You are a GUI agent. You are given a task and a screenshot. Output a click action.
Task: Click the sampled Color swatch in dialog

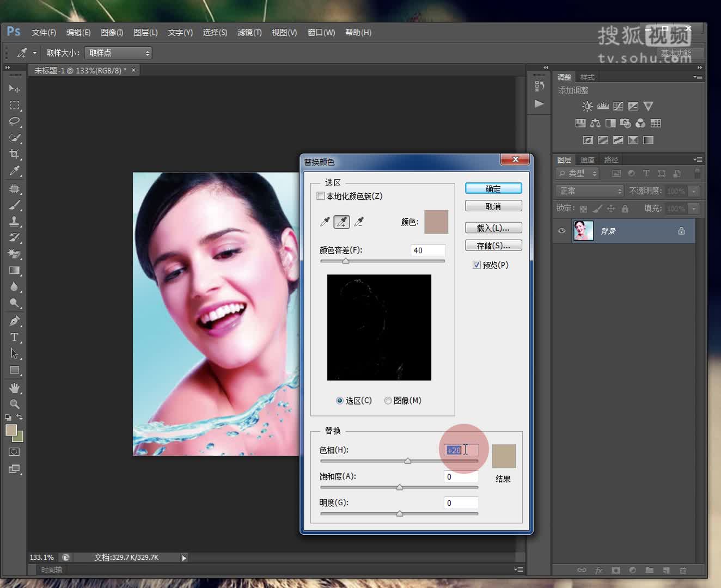coord(436,222)
